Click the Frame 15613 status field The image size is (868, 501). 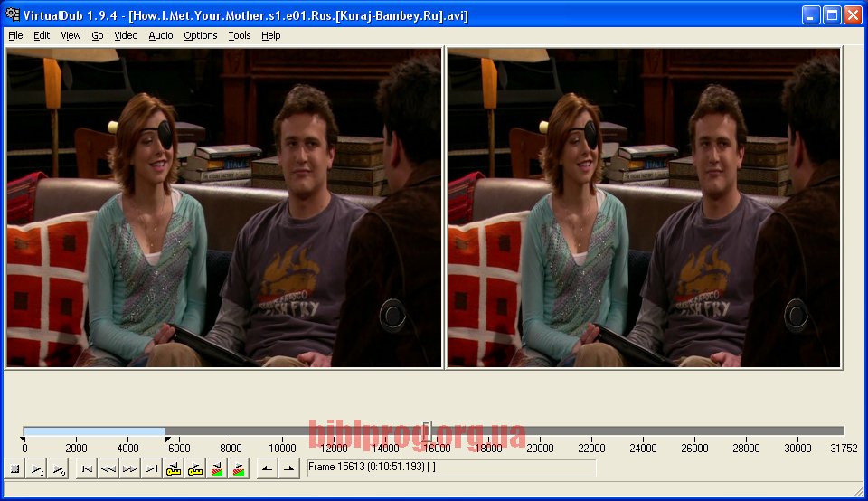pos(452,468)
